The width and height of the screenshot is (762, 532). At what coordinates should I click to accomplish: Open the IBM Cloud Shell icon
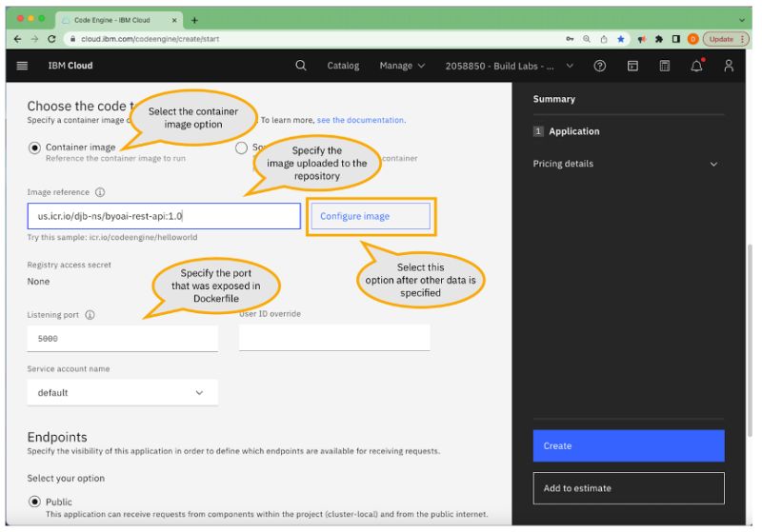click(632, 66)
